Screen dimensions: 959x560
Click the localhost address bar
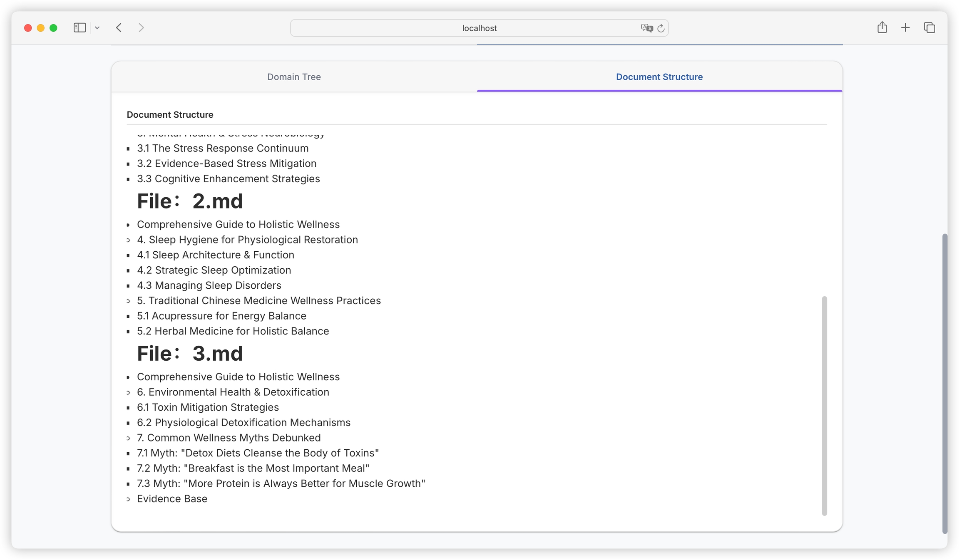(x=479, y=28)
